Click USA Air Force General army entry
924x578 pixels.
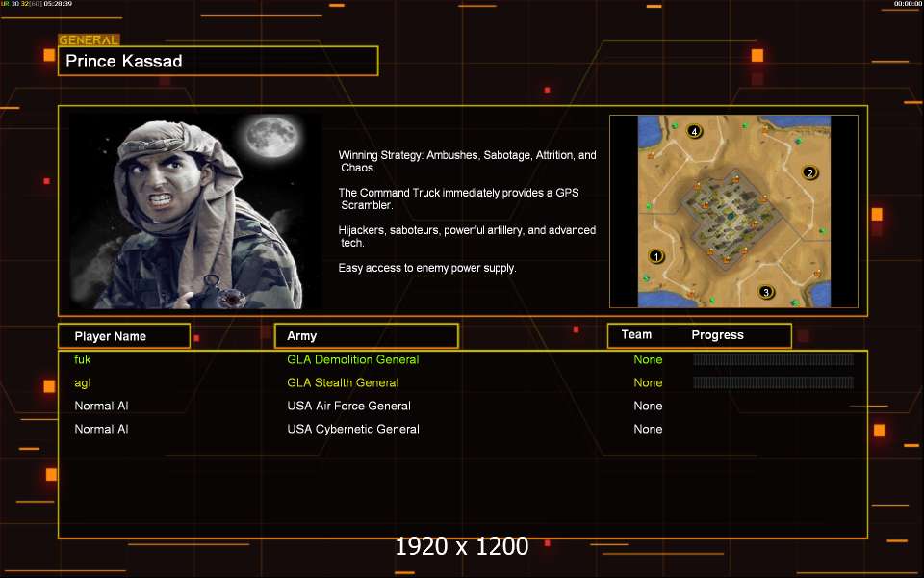point(348,406)
